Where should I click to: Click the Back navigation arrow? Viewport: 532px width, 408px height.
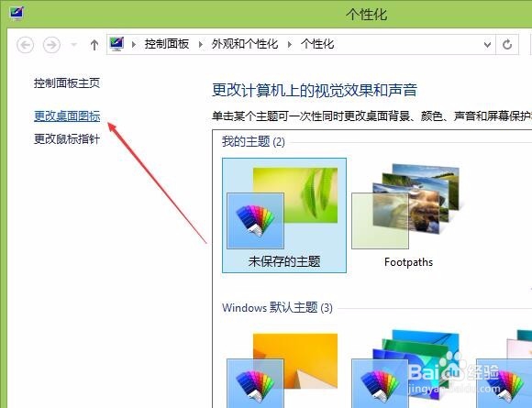click(x=25, y=45)
